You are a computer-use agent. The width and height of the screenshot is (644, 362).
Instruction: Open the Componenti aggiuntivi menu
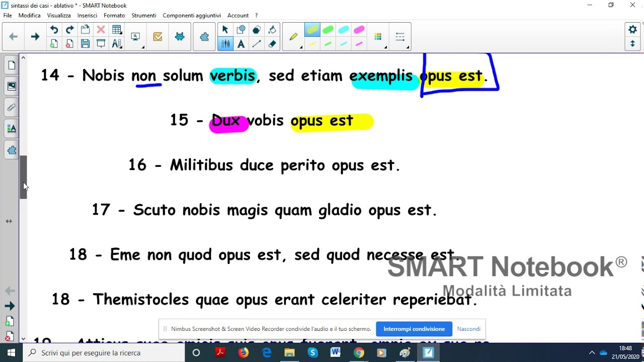click(192, 16)
